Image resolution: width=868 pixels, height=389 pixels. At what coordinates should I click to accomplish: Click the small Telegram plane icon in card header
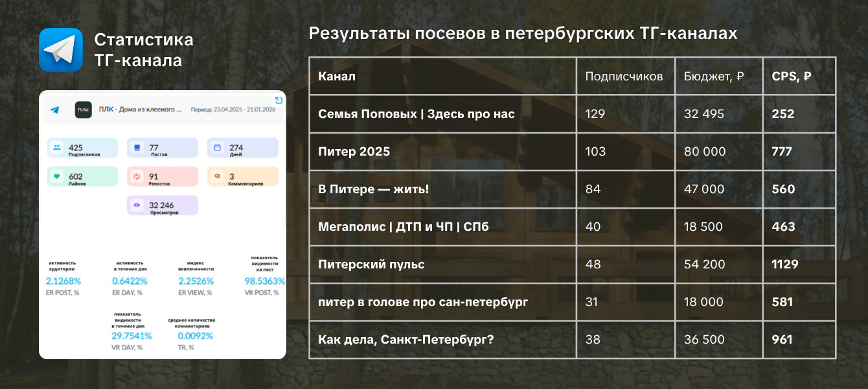pyautogui.click(x=55, y=110)
